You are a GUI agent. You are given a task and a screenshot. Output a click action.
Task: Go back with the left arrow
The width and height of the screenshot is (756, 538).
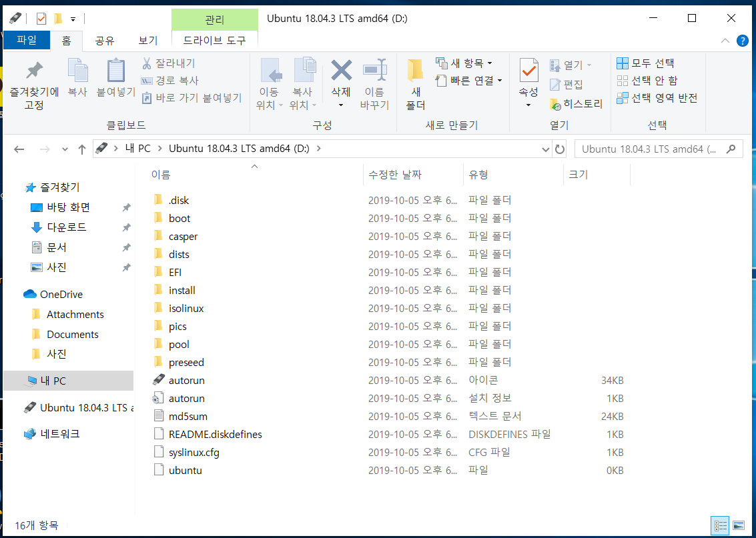click(19, 149)
